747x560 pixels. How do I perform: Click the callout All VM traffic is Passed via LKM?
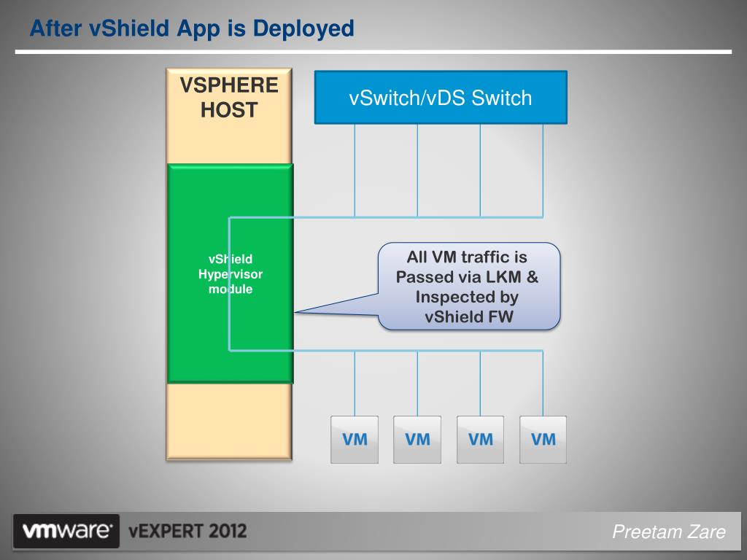pyautogui.click(x=469, y=287)
